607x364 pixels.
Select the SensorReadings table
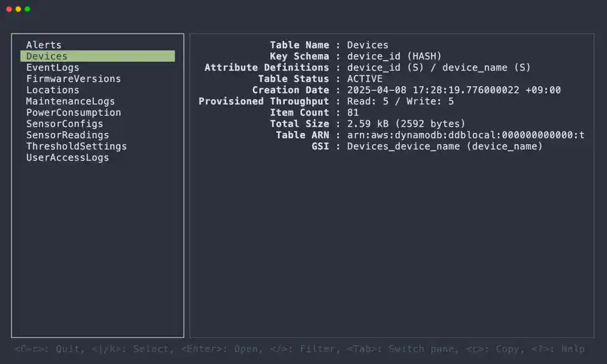click(x=68, y=135)
